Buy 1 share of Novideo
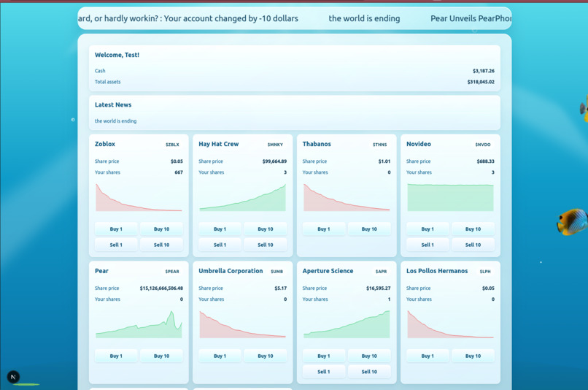This screenshot has height=390, width=588. tap(428, 229)
